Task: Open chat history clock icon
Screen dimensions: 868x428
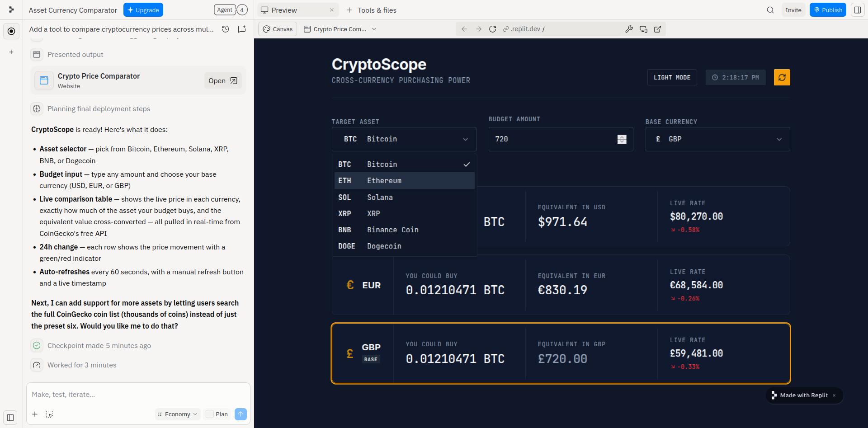Action: pos(226,29)
